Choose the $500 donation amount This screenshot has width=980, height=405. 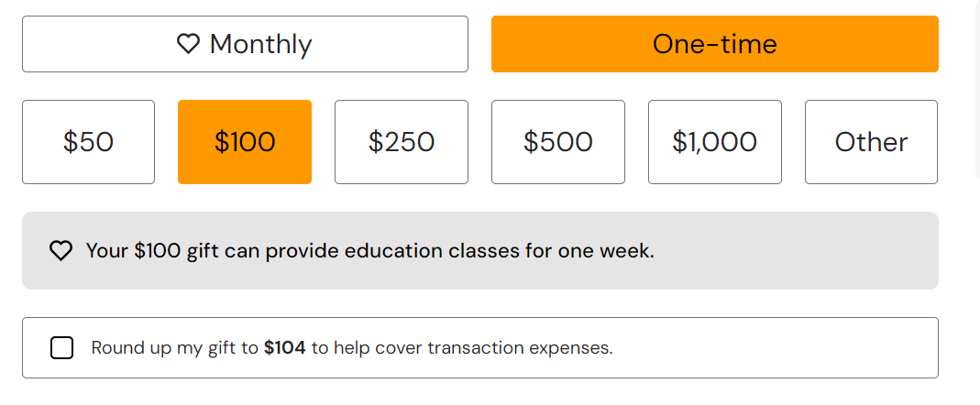click(x=558, y=142)
